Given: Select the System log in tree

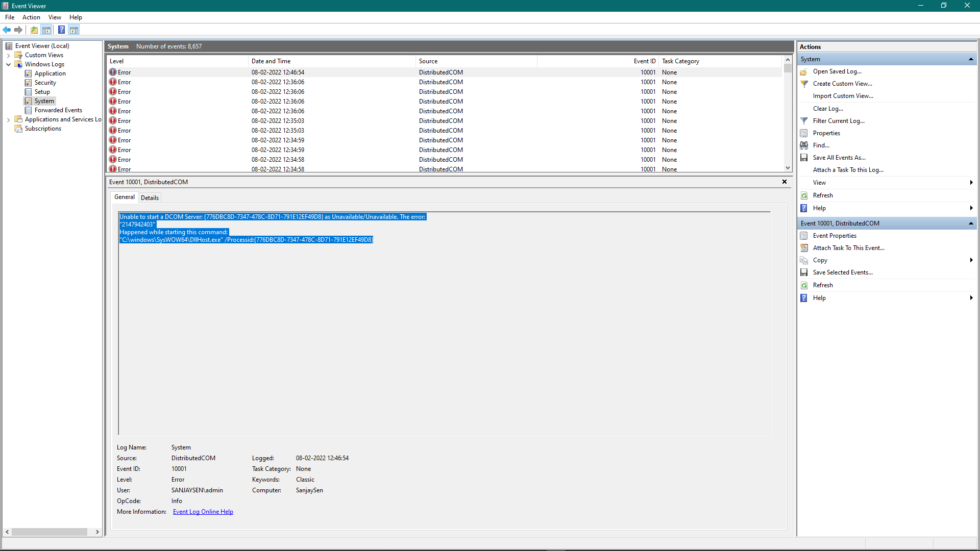Looking at the screenshot, I should (44, 101).
